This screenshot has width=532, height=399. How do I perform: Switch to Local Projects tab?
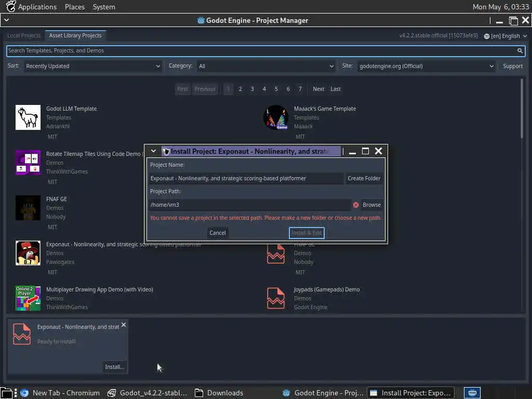(24, 35)
